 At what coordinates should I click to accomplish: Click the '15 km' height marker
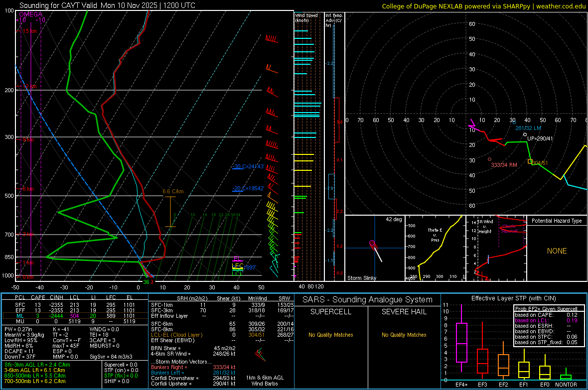[29, 31]
